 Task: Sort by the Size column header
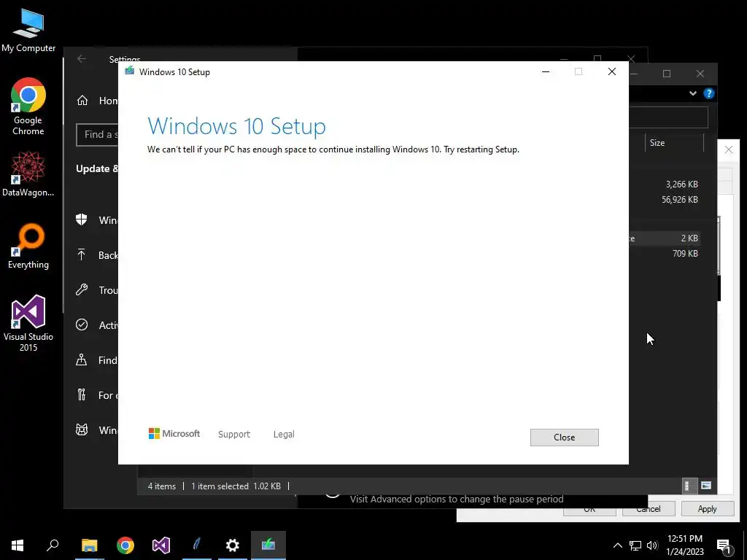674,143
